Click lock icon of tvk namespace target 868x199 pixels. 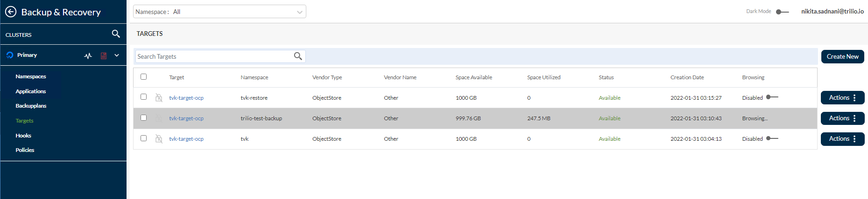point(159,138)
